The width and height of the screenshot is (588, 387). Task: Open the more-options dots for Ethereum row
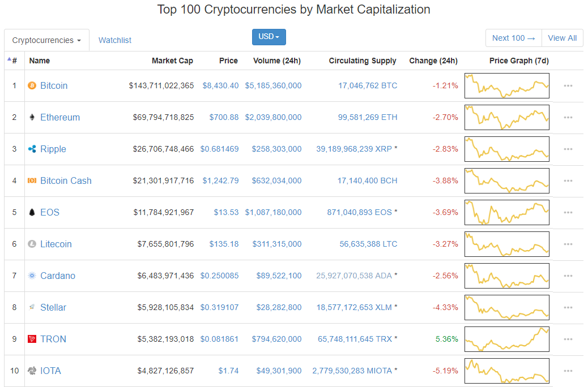pos(568,117)
